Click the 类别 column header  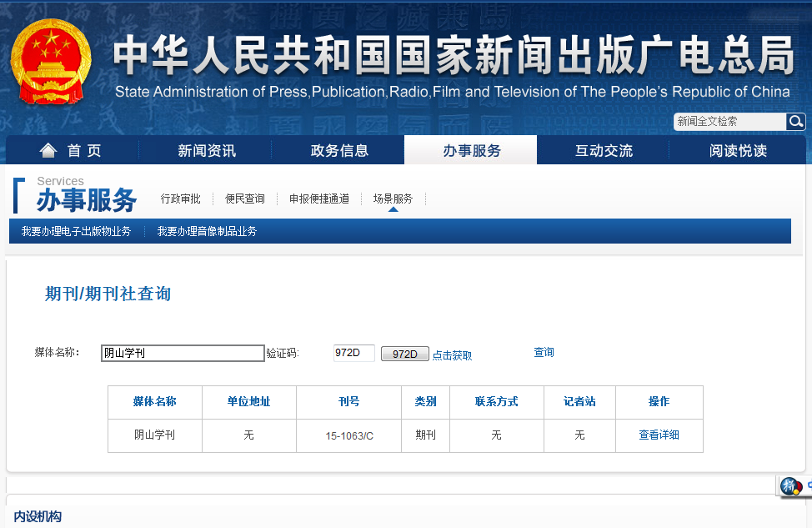point(425,401)
